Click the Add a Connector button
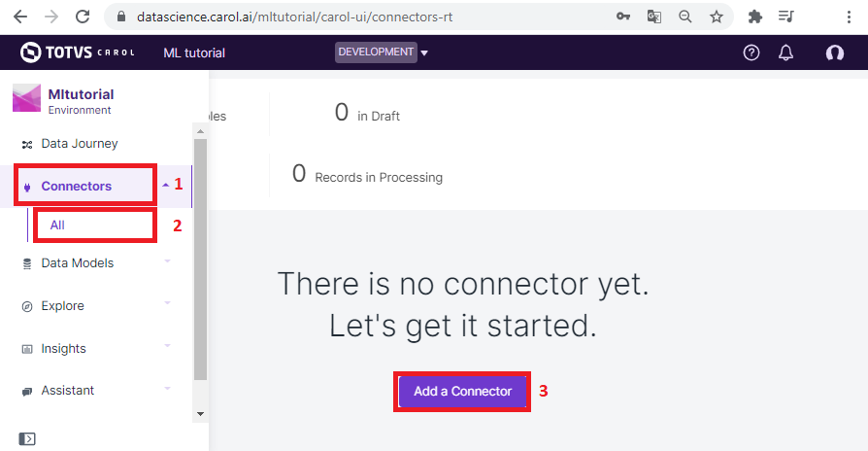868x451 pixels. click(x=462, y=391)
